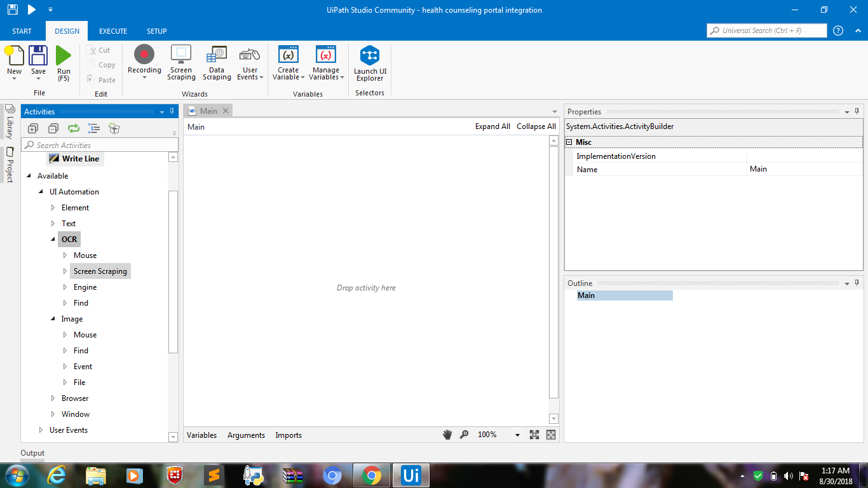Click the Copy command
The height and width of the screenshot is (488, 868).
(102, 65)
